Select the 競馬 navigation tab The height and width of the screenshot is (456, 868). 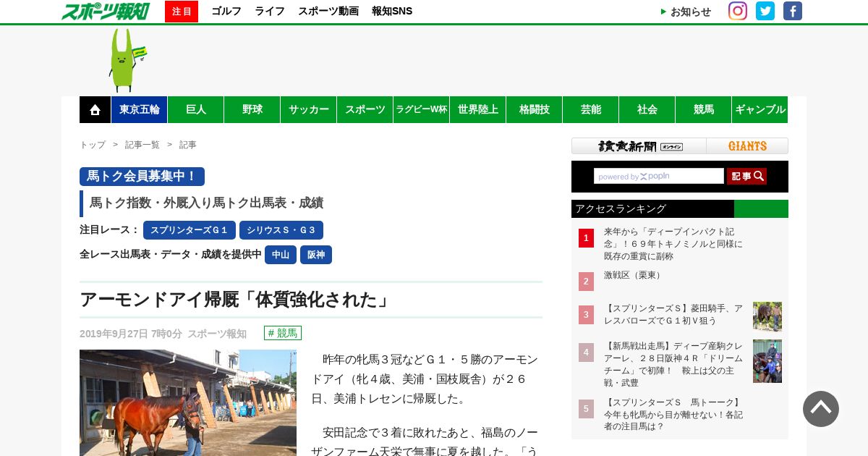tap(704, 110)
